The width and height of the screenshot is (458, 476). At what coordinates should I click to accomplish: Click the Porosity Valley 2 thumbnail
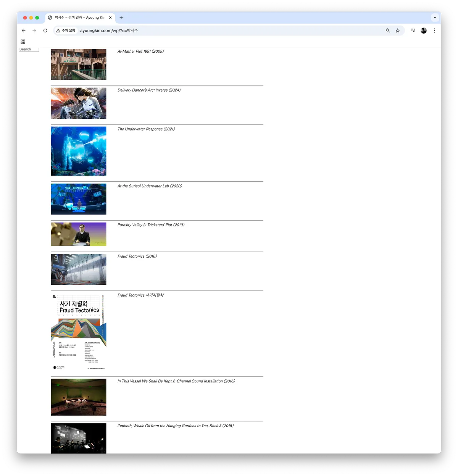79,234
